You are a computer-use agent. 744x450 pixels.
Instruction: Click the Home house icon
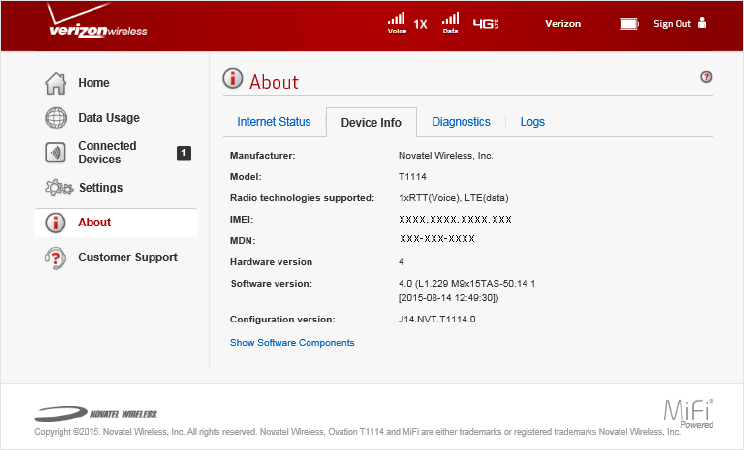[x=57, y=83]
